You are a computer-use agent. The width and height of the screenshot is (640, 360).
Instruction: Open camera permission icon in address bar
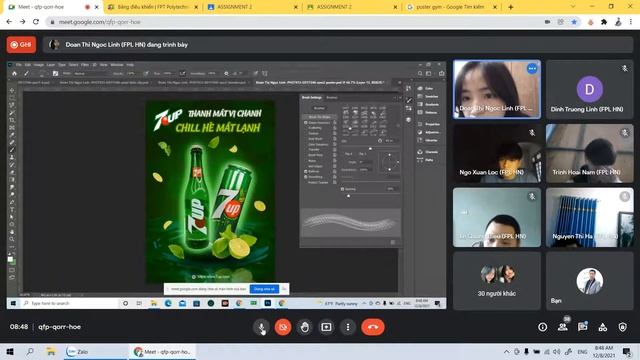tap(547, 22)
